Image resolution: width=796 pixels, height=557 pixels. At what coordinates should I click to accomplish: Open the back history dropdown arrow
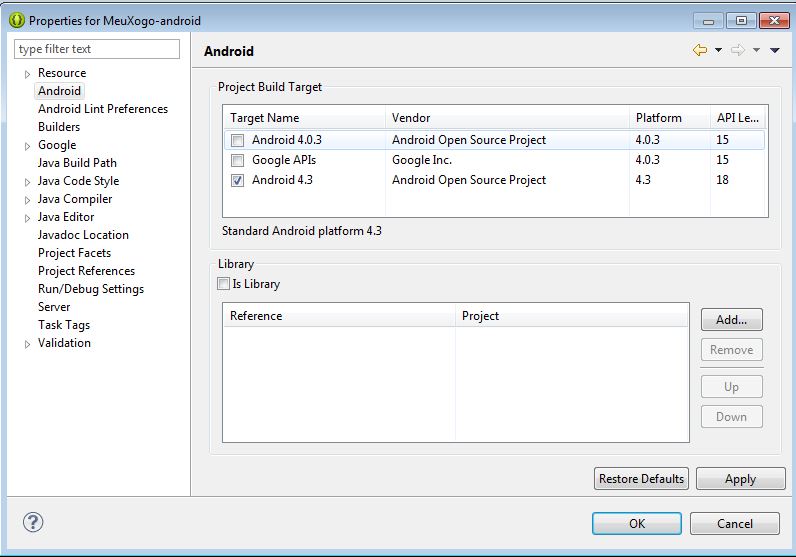(718, 50)
